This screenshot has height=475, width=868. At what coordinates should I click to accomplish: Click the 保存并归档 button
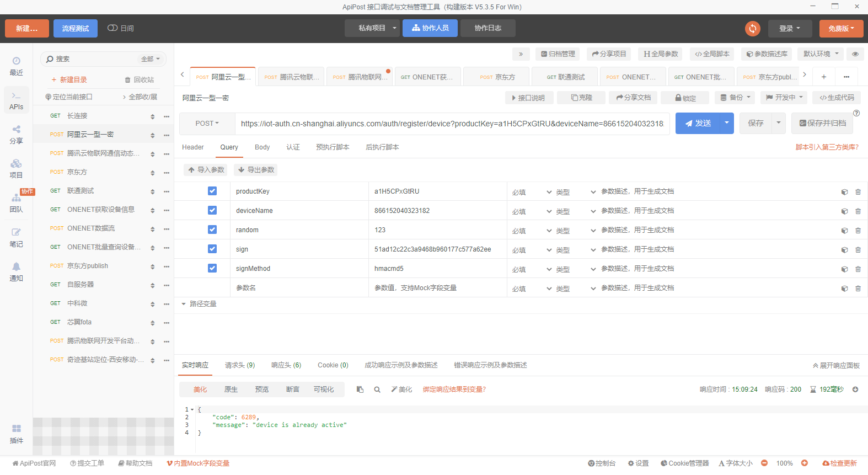tap(822, 123)
